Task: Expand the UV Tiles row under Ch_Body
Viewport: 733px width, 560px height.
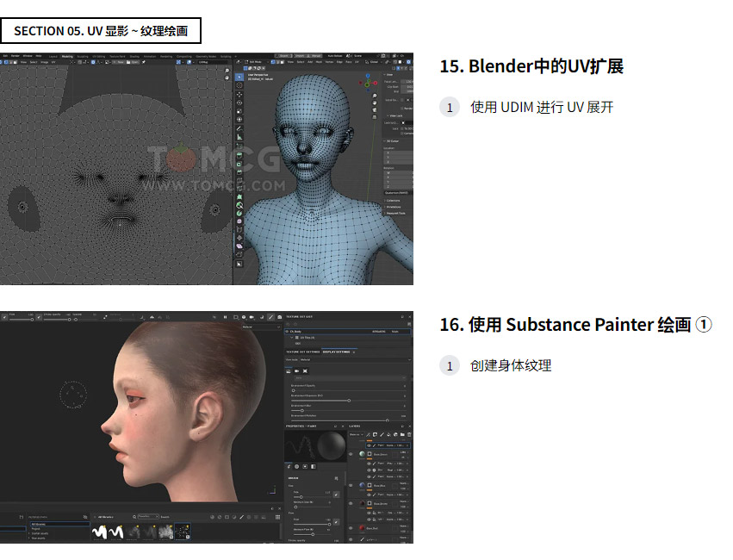Action: (292, 338)
